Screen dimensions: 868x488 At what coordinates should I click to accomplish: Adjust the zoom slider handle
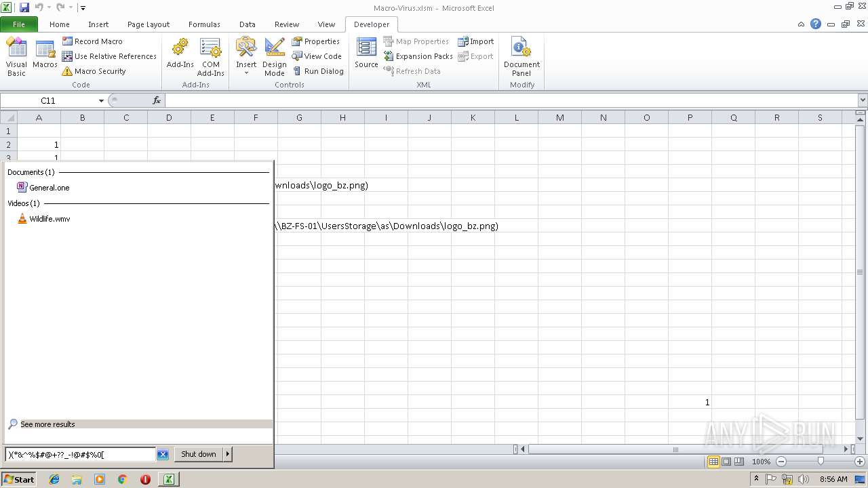click(x=821, y=462)
